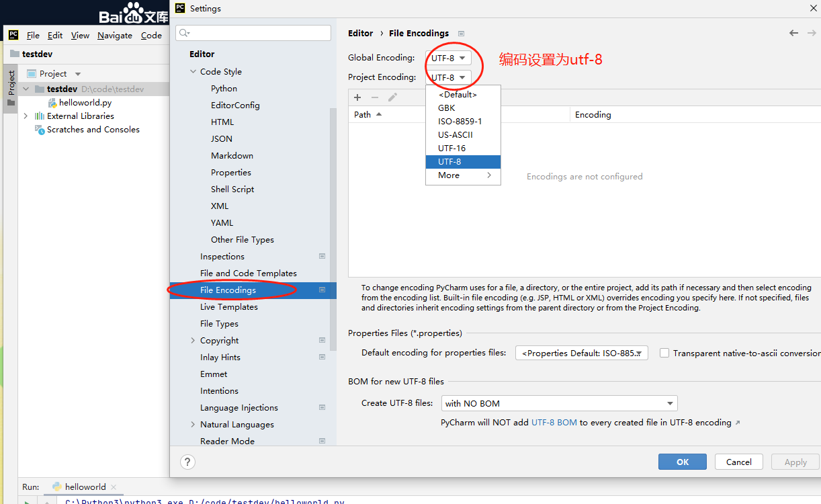Select ISO-8859-1 encoding option

(464, 121)
